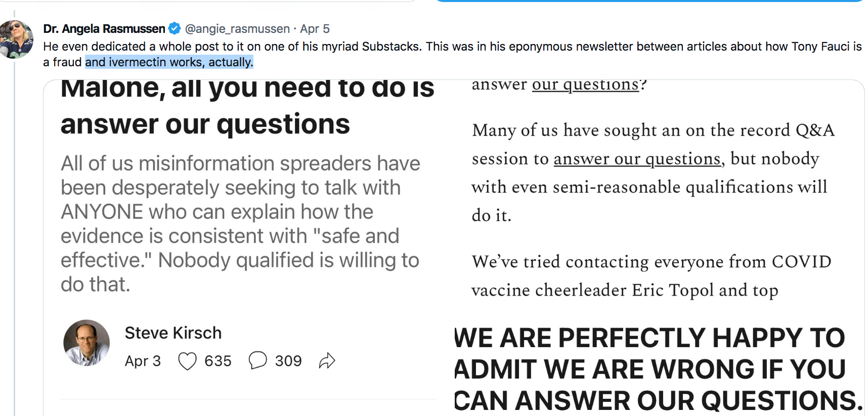Follow the "answer our questions" link after "session to"
The width and height of the screenshot is (868, 416).
click(x=637, y=159)
